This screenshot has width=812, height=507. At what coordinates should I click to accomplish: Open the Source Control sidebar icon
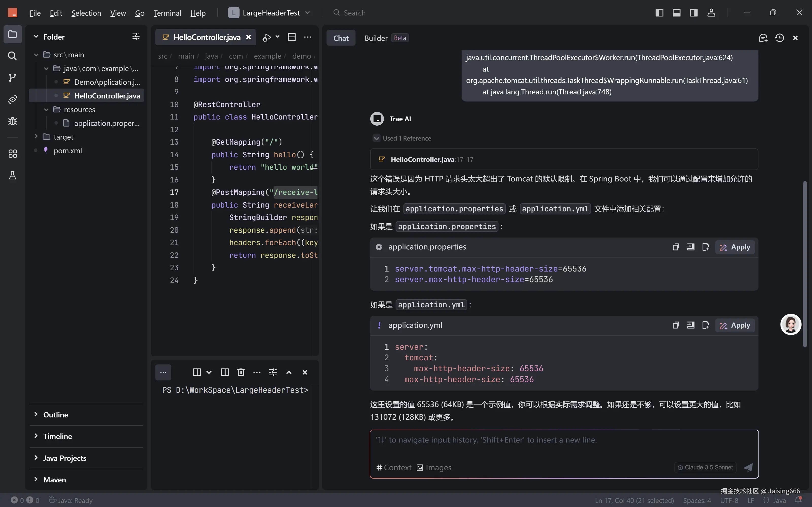pyautogui.click(x=12, y=77)
